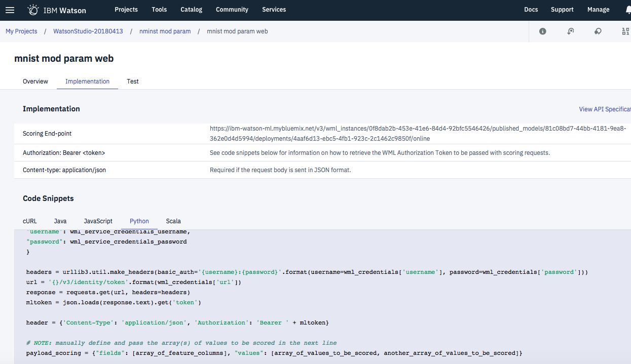This screenshot has width=631, height=364.
Task: Click Content-type: application/json label
Action: click(x=64, y=170)
